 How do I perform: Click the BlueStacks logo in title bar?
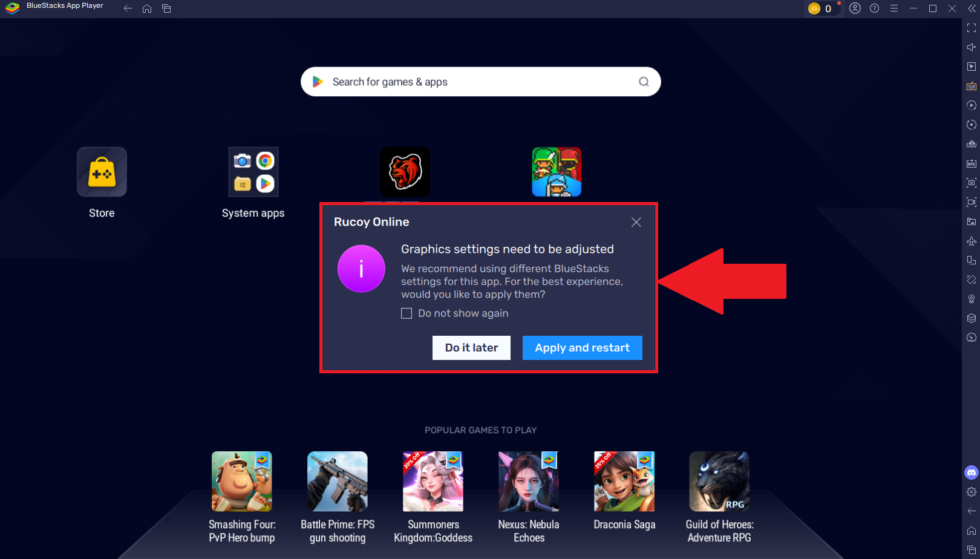[x=12, y=8]
